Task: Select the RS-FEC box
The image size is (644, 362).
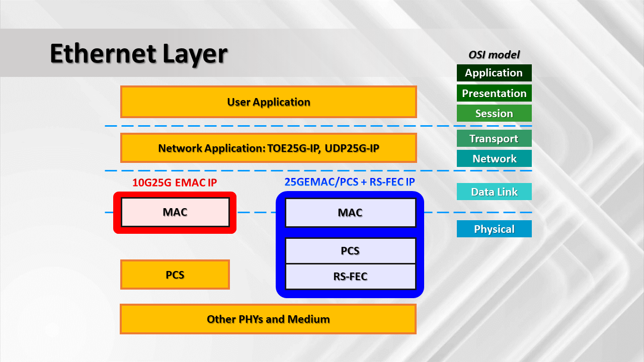Action: click(350, 277)
